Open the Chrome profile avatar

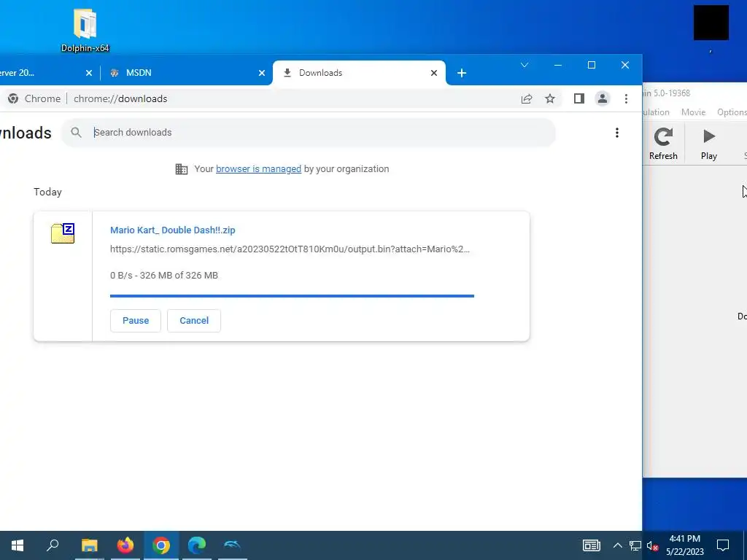[602, 98]
